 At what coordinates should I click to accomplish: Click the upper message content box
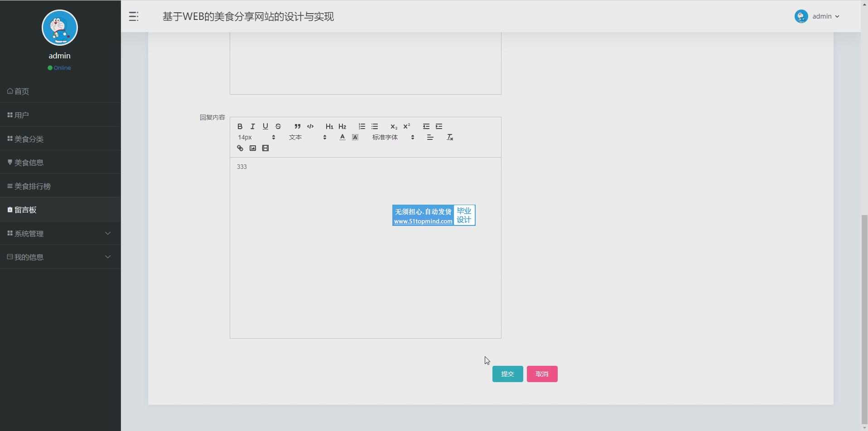tap(366, 63)
